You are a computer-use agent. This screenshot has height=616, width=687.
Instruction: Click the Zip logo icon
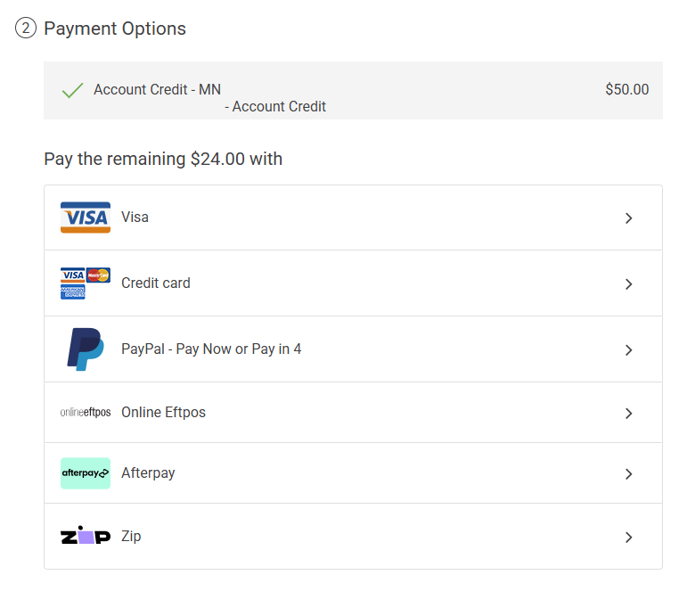coord(86,537)
